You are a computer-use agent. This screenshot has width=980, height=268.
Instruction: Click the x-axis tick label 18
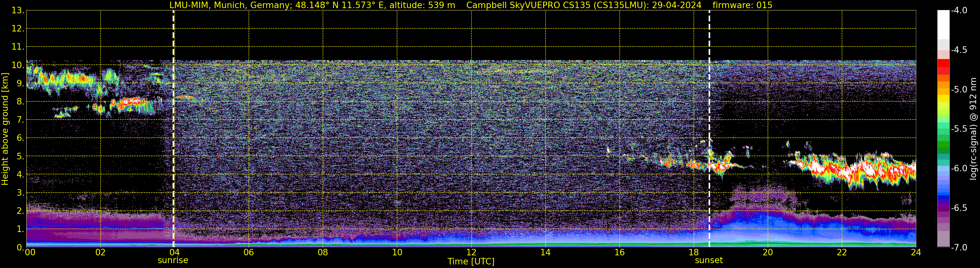(x=694, y=252)
